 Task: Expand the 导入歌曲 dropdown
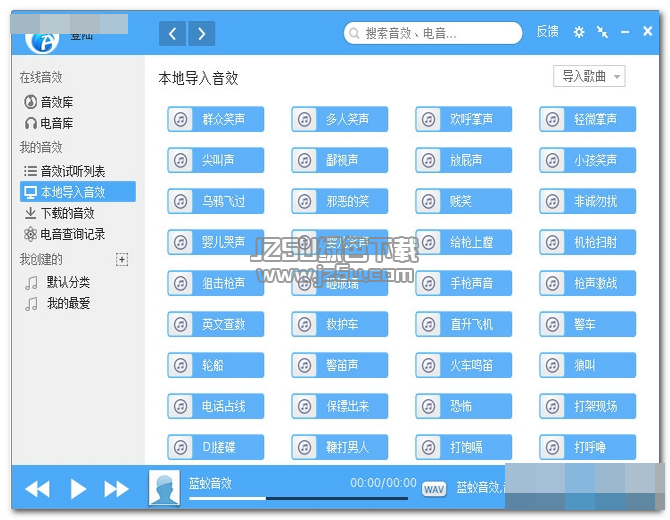tap(589, 76)
